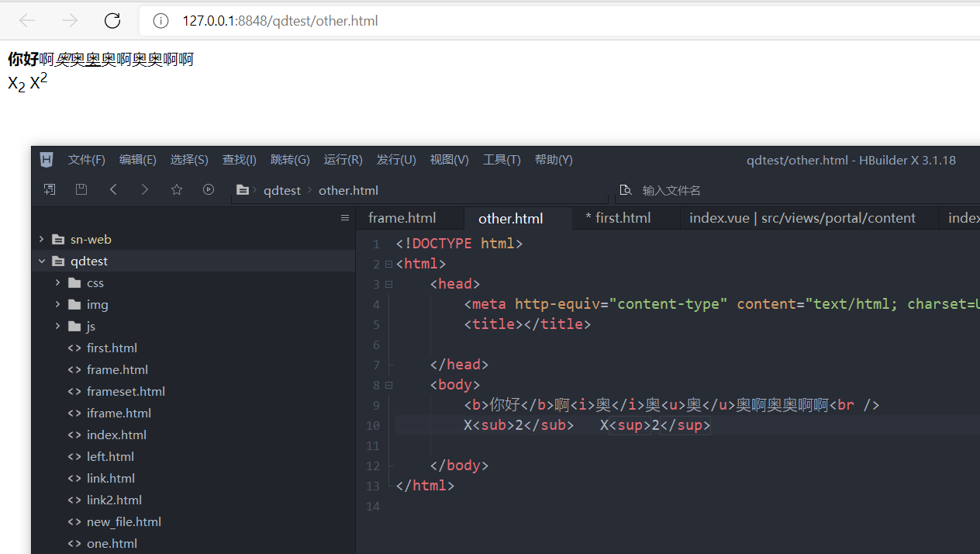Open the 查找(I) menu
Screen dimensions: 980x554
click(240, 160)
